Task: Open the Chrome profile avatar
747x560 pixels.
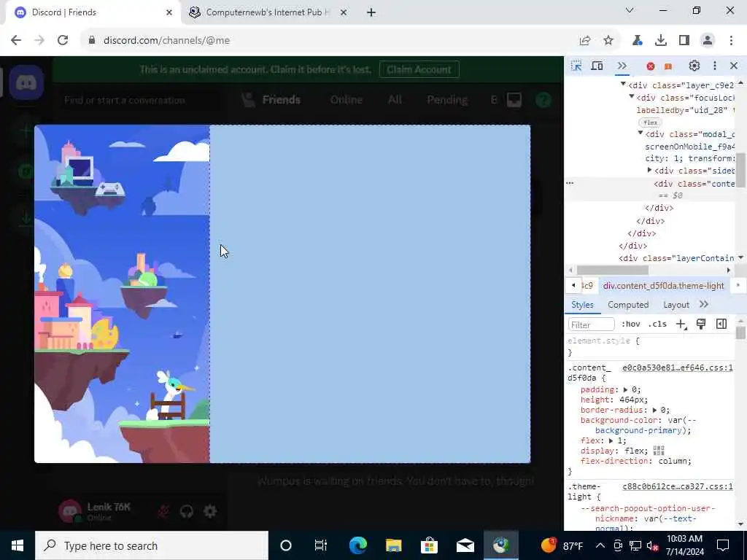Action: tap(708, 41)
